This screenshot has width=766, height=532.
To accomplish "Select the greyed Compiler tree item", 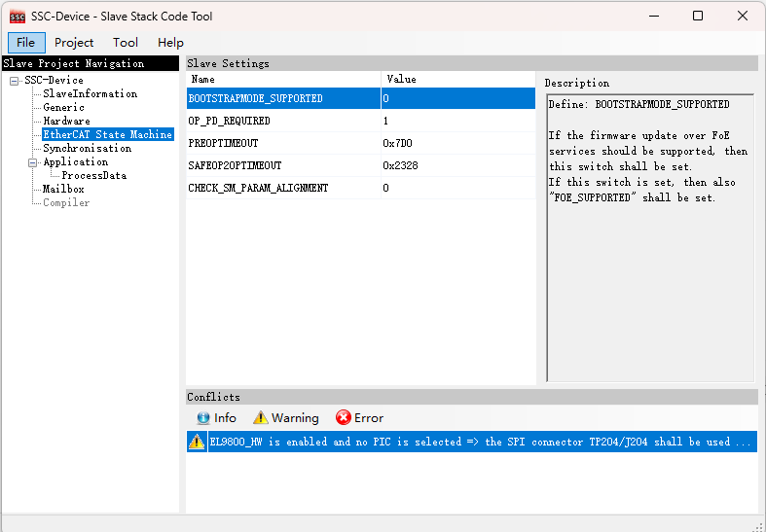I will point(66,203).
